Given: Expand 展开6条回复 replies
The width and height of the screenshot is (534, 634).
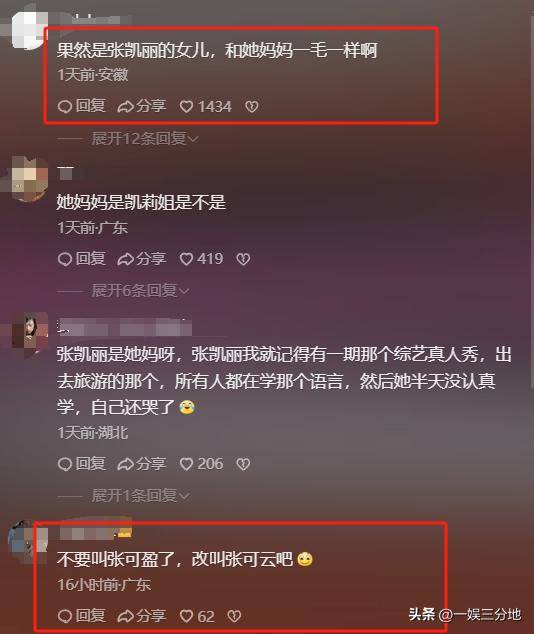Looking at the screenshot, I should point(140,290).
